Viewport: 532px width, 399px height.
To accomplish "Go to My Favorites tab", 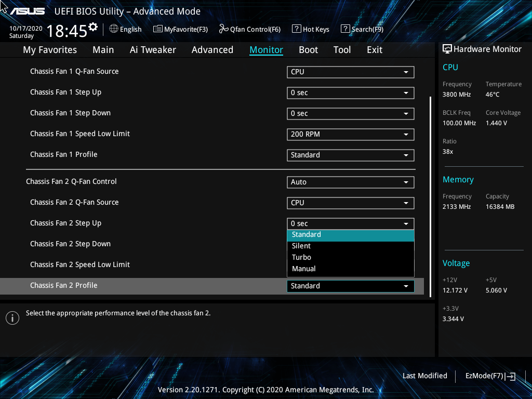I will click(x=50, y=50).
